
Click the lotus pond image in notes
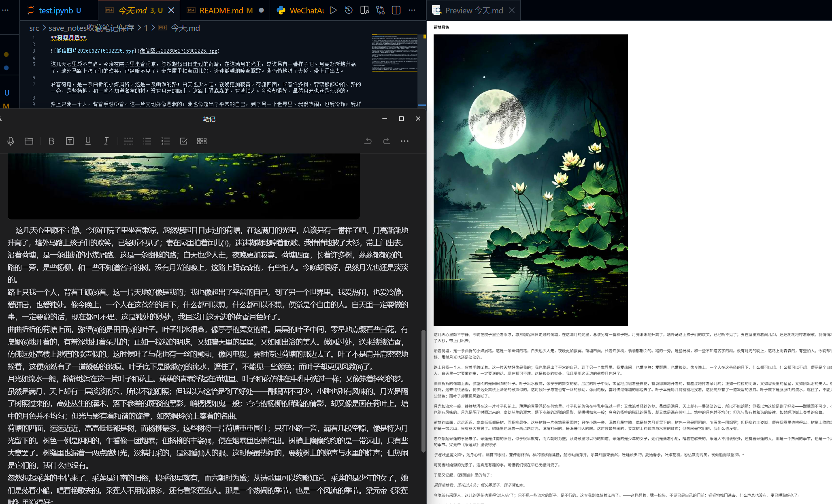click(184, 186)
